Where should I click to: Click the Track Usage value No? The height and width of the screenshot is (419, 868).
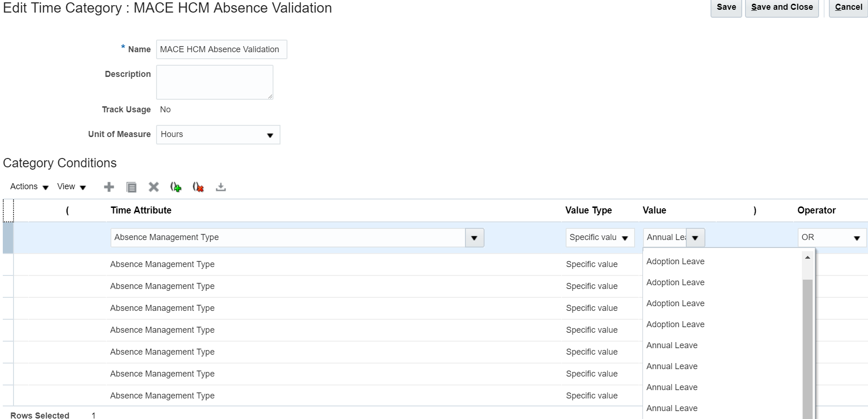click(165, 110)
